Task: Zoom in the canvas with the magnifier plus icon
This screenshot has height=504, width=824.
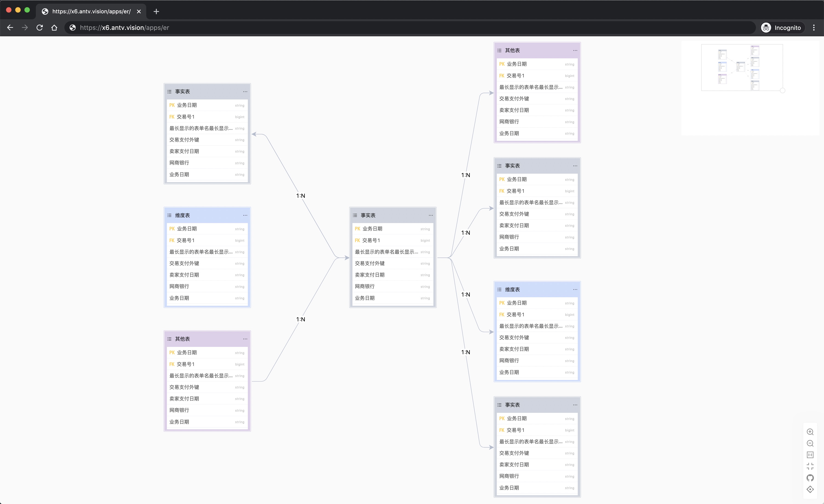Action: click(810, 432)
